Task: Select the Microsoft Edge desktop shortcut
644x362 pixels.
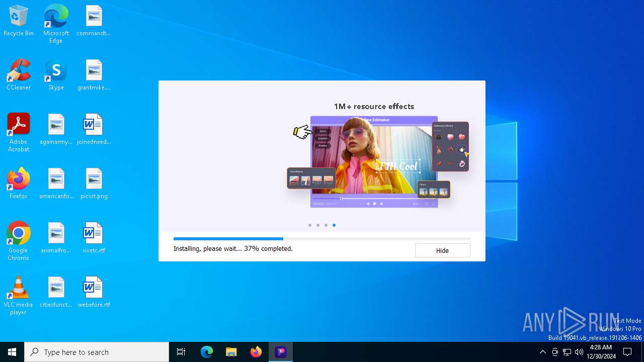Action: pos(56,24)
